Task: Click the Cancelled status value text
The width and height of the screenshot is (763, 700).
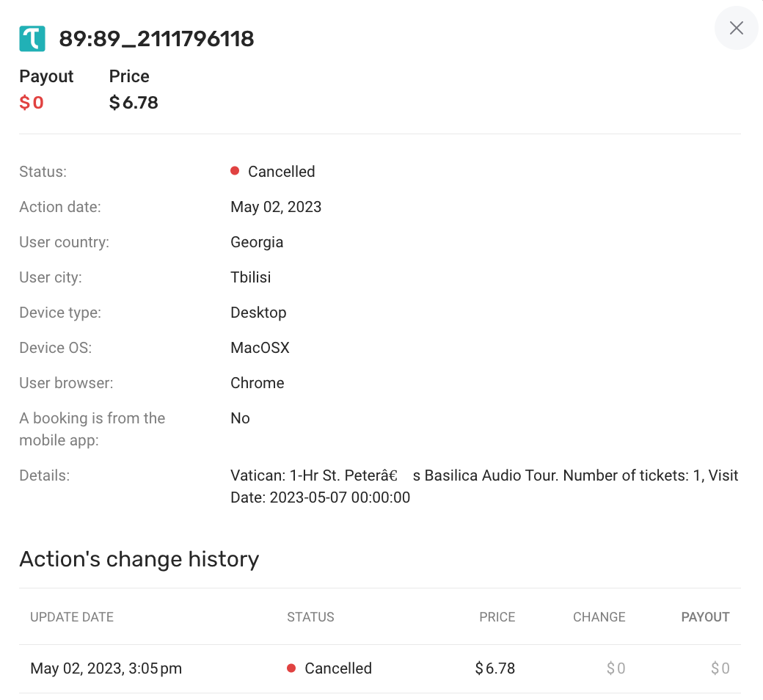Action: pos(281,172)
